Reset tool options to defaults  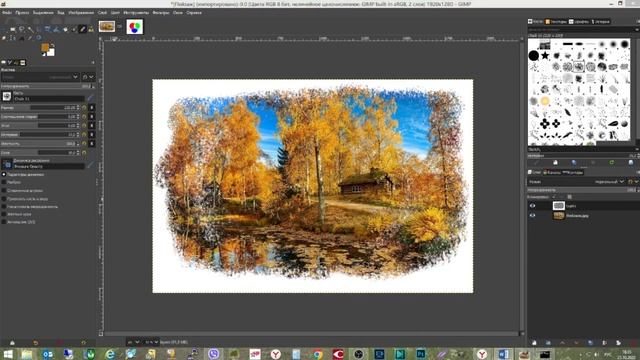(83, 343)
